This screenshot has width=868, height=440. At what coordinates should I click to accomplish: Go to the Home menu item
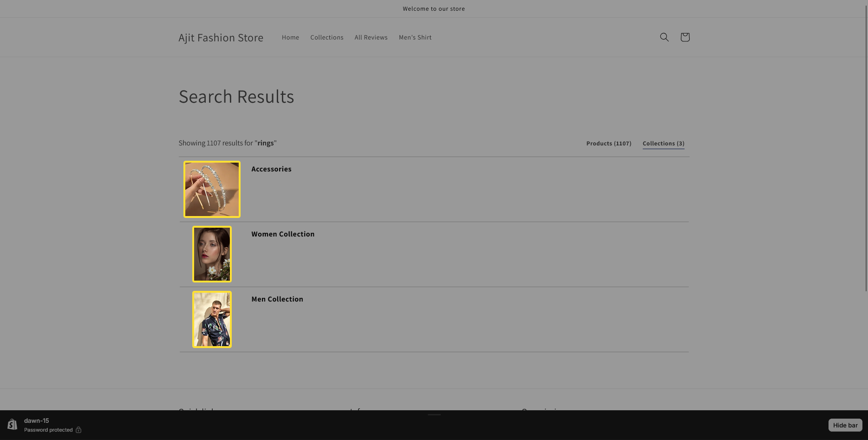tap(290, 37)
